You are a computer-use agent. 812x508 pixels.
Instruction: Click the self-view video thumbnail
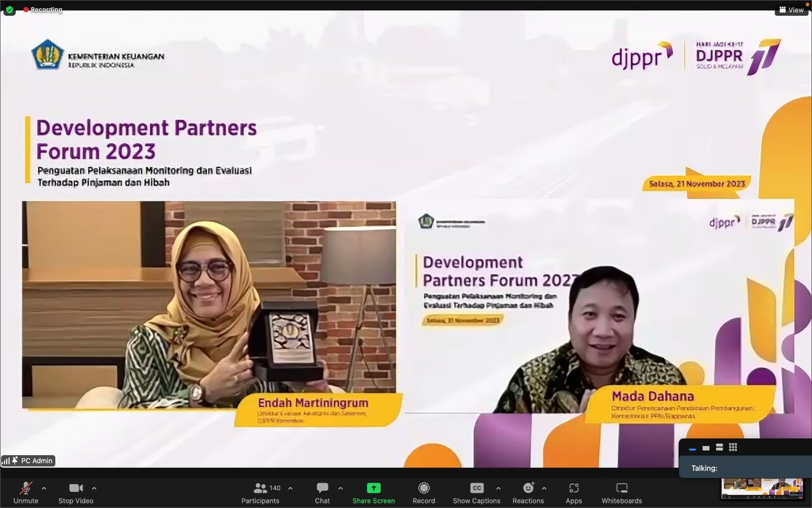[x=762, y=488]
